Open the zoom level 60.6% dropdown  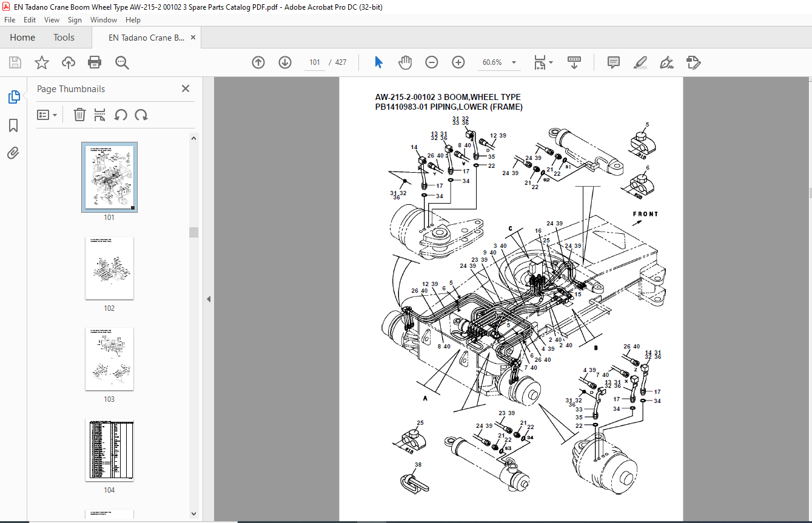514,62
